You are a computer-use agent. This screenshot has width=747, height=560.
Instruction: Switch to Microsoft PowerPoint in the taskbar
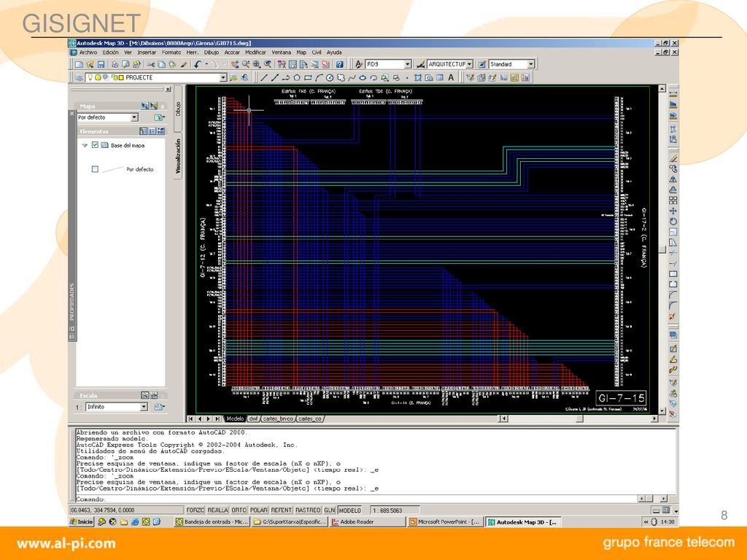point(445,522)
